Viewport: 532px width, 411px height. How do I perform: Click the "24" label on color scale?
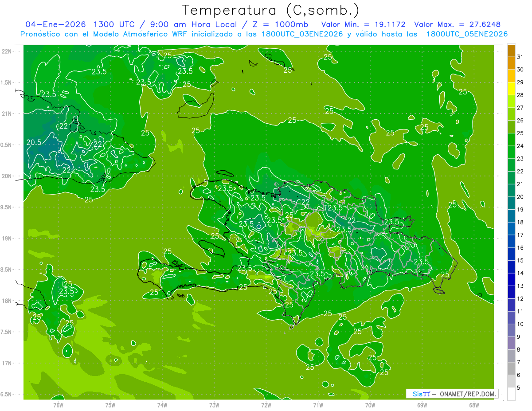(520, 146)
